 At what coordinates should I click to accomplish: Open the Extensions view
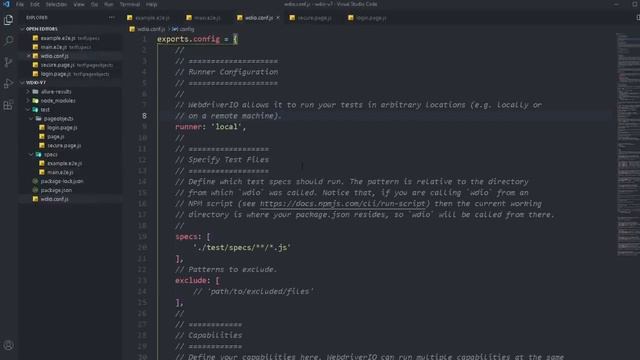coord(8,105)
